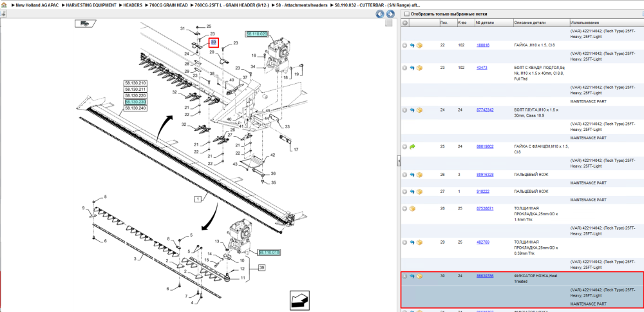Click yellow box icon for part 87538871

pos(412,209)
